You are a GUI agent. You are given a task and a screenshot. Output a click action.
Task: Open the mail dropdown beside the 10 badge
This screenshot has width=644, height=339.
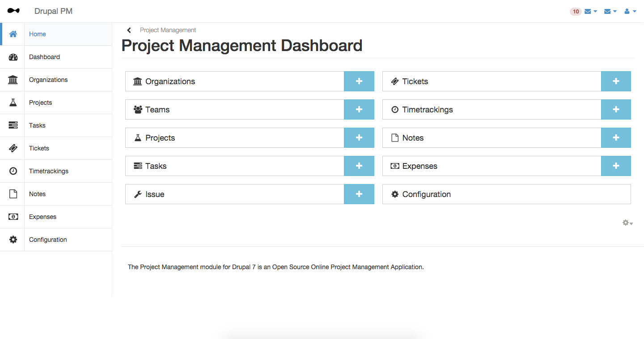click(x=590, y=12)
